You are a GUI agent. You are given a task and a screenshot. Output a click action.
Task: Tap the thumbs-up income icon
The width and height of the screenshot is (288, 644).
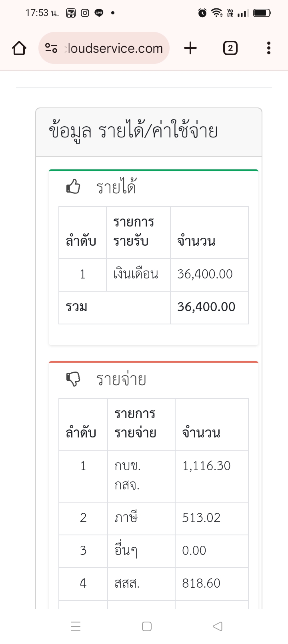(x=73, y=187)
